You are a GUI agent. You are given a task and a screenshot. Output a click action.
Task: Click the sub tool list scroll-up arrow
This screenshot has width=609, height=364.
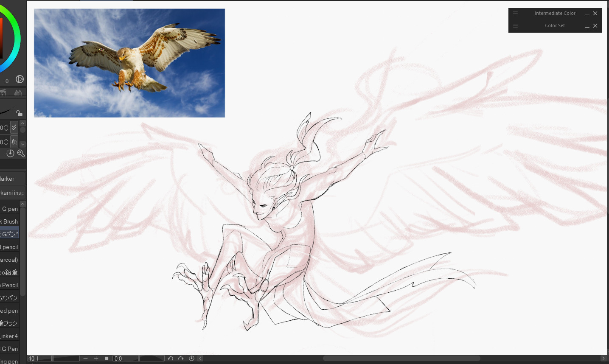(23, 204)
